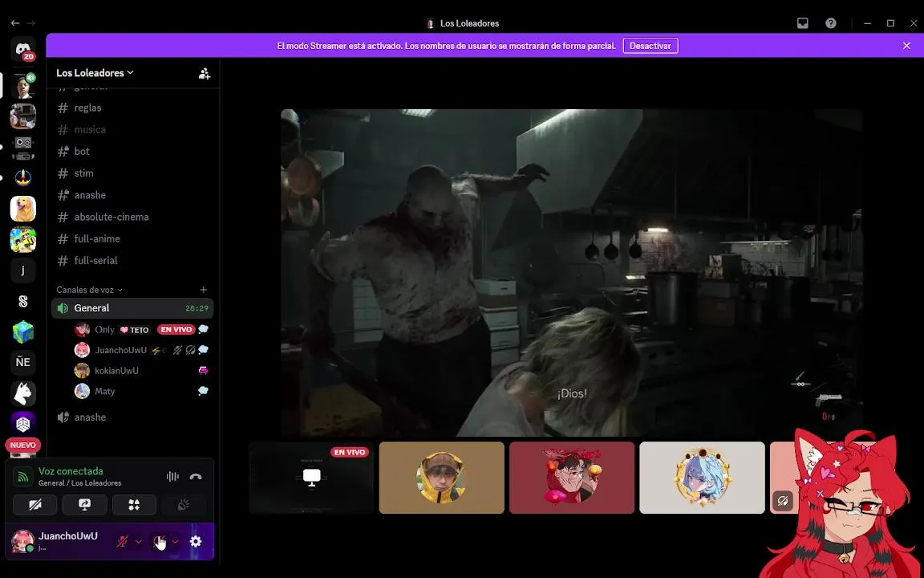
Task: Click the Desactivar streamer mode button
Action: point(650,46)
